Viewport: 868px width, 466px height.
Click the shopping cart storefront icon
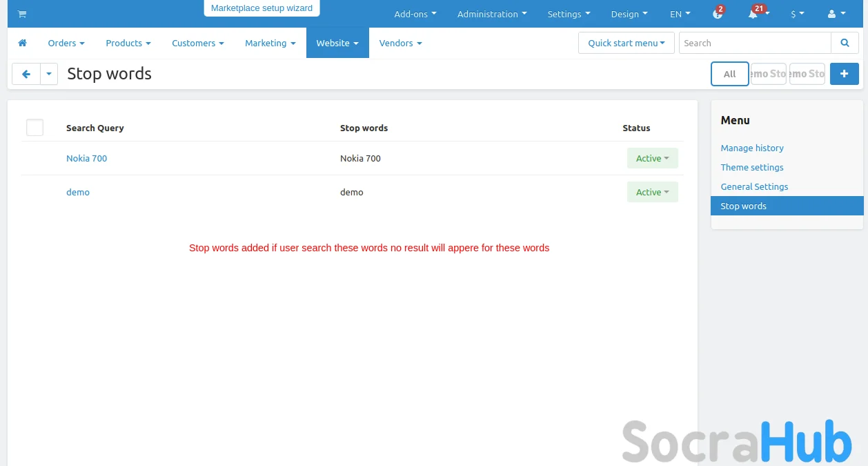click(22, 14)
